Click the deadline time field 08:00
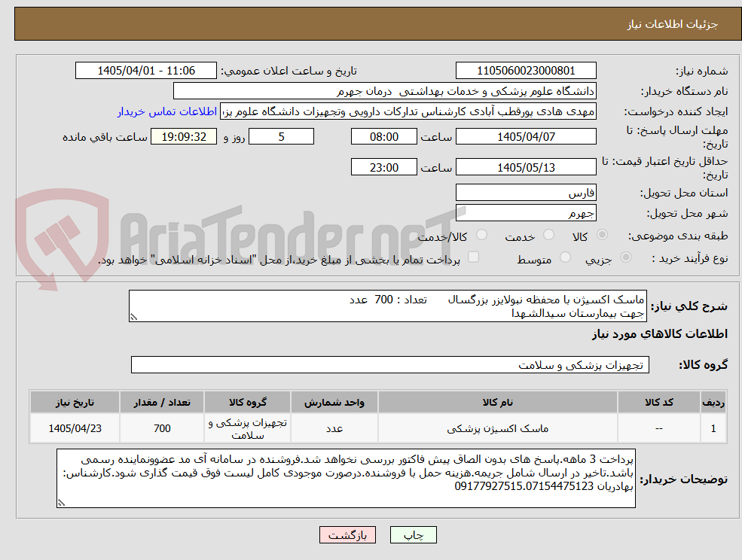742x560 pixels. click(383, 137)
